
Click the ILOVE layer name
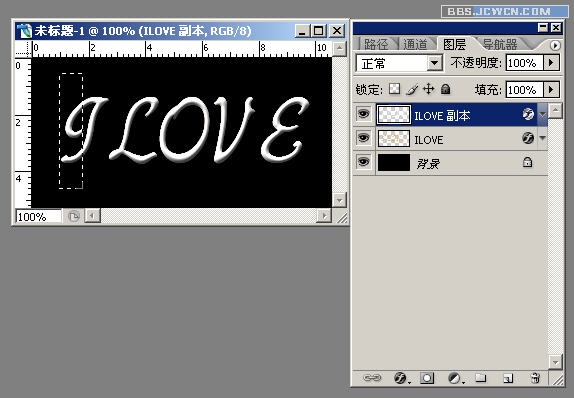[429, 140]
